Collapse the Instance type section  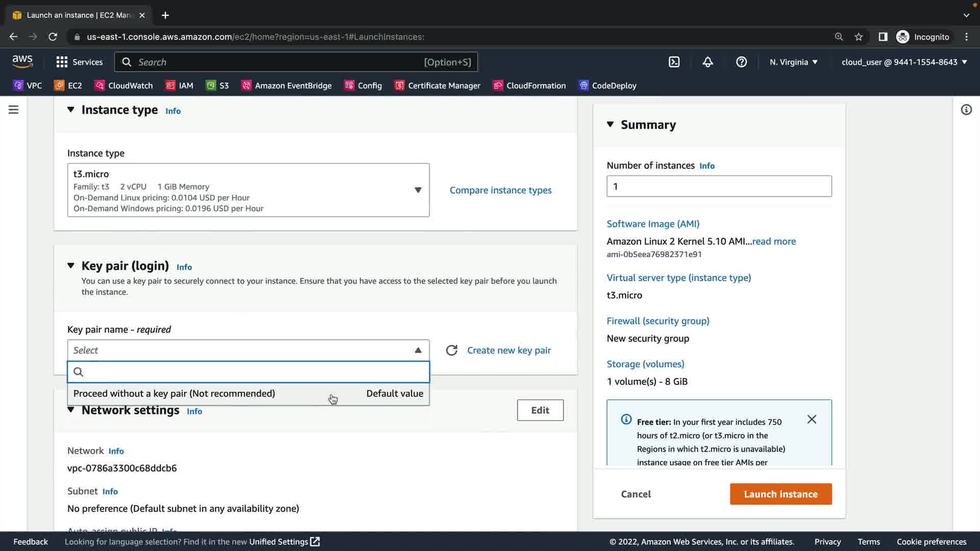click(x=71, y=110)
